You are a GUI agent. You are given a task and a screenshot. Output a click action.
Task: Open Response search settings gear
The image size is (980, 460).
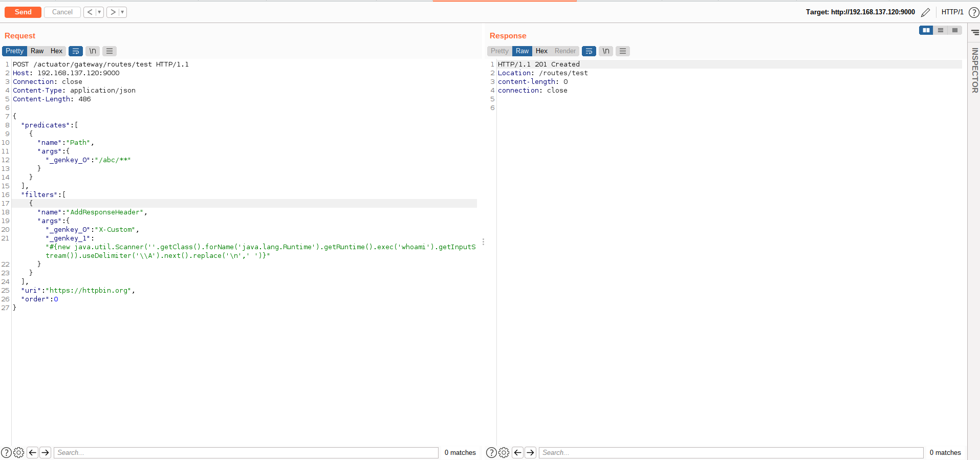click(x=504, y=453)
